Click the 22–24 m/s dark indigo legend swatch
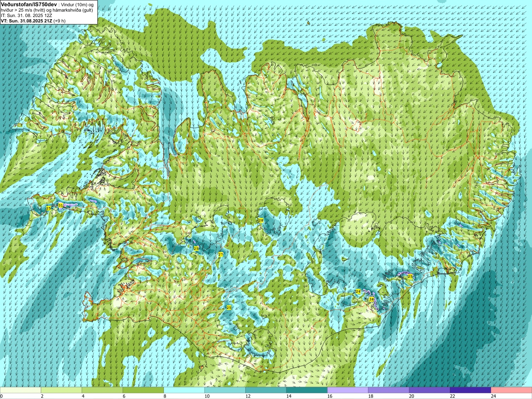532x399 pixels. [470, 390]
